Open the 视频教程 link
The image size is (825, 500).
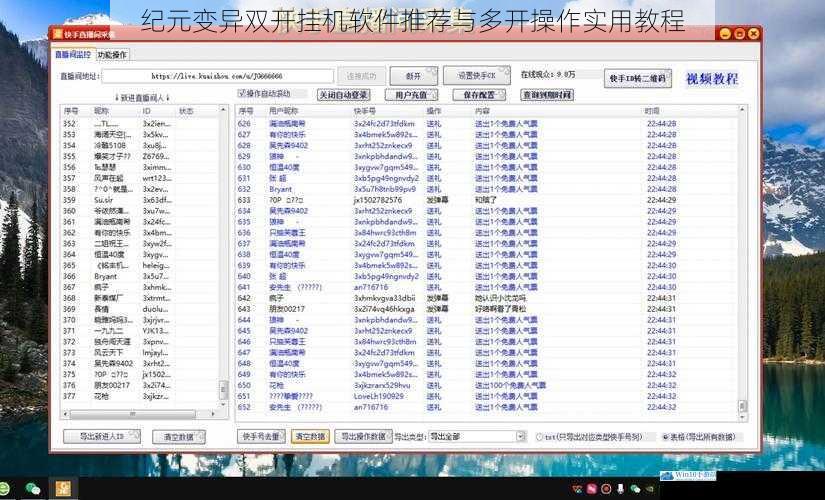pos(712,79)
